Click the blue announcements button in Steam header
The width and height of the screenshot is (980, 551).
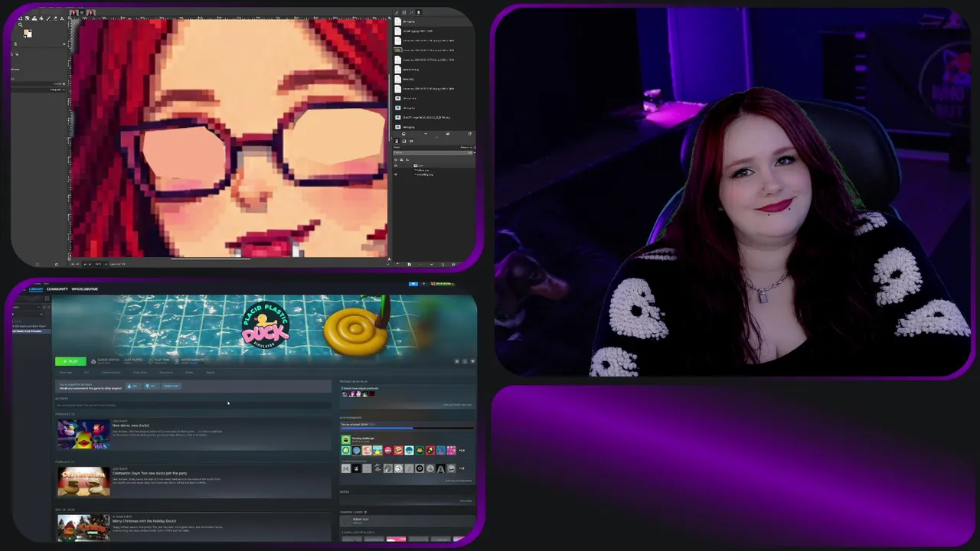coord(413,284)
